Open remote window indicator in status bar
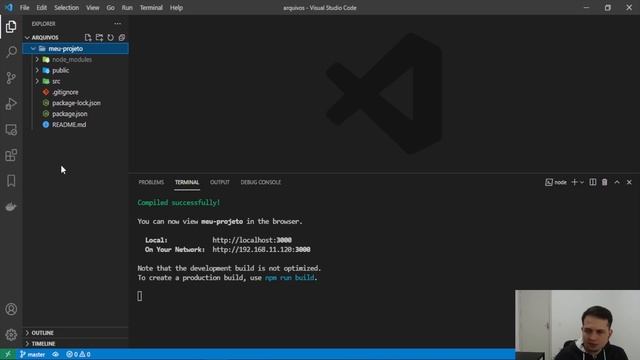Viewport: 640px width, 360px height. 8,354
